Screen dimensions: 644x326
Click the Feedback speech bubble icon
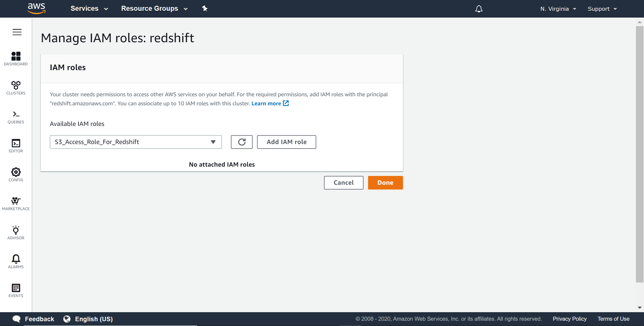click(x=16, y=319)
